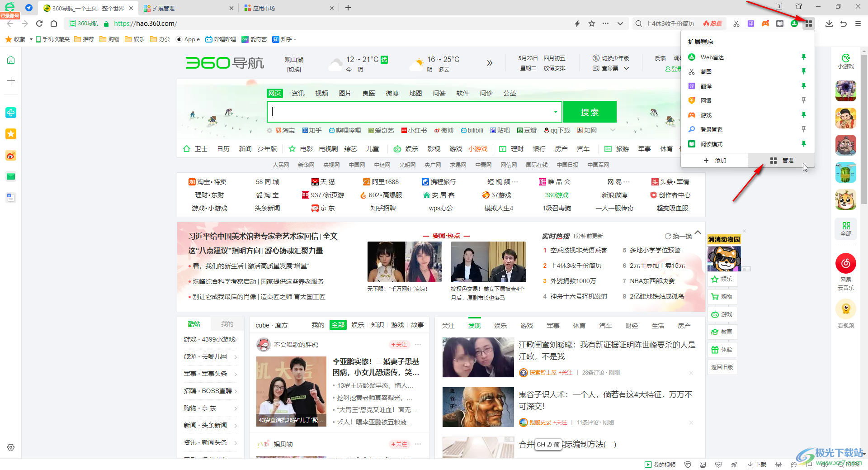Click the undo closed tab icon

pos(844,24)
